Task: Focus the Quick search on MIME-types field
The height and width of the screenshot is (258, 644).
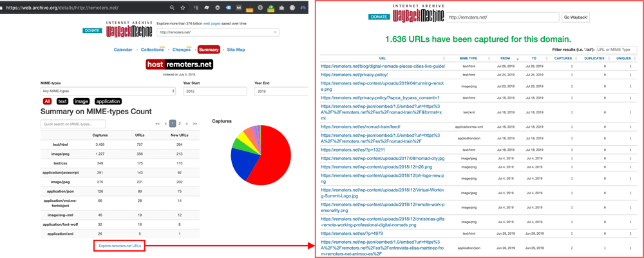Action: click(x=73, y=124)
